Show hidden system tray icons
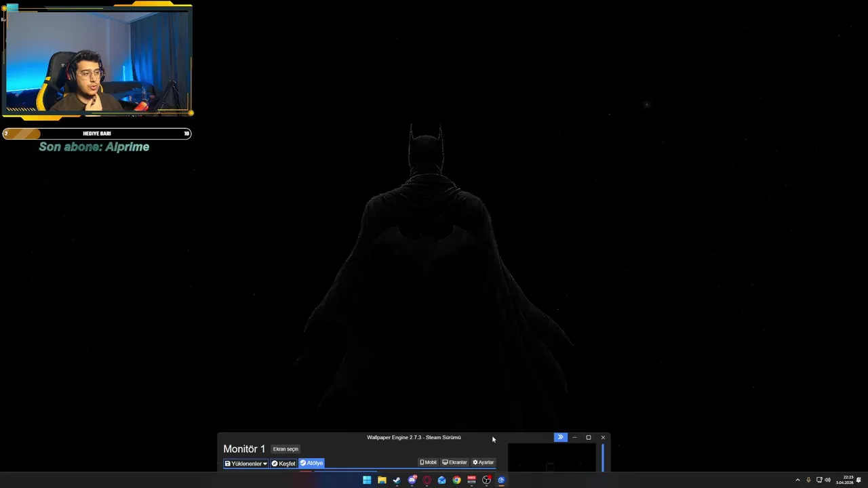Viewport: 868px width, 488px height. click(797, 480)
